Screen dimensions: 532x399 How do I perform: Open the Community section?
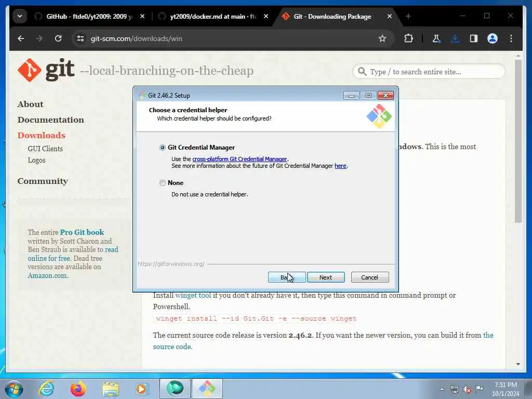click(x=43, y=181)
